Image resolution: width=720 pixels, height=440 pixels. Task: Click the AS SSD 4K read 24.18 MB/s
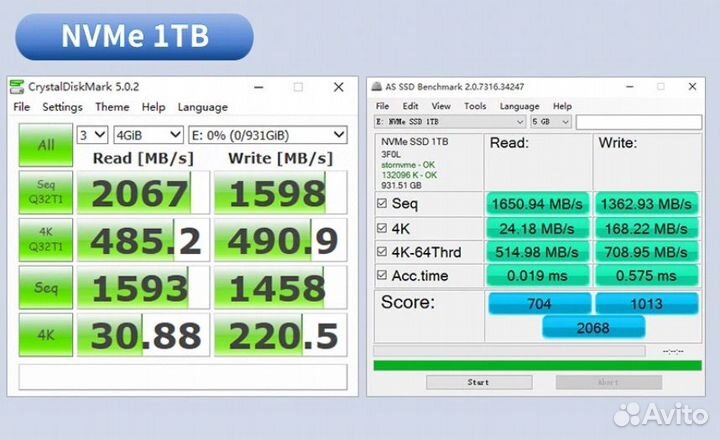(x=537, y=228)
